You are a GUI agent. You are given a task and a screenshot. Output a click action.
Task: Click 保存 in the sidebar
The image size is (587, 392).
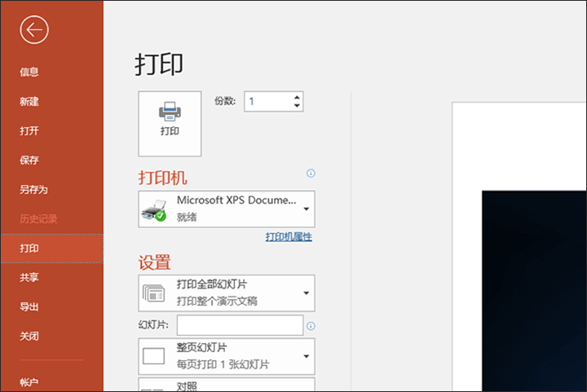29,160
